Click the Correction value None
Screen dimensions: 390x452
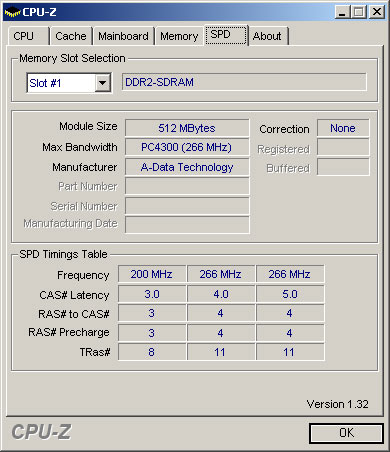tap(343, 128)
